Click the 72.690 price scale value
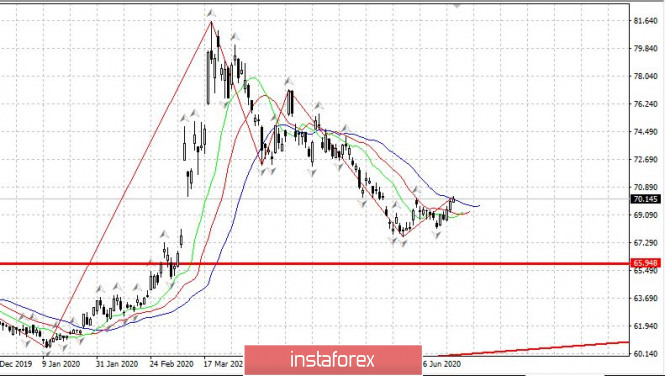 [645, 159]
